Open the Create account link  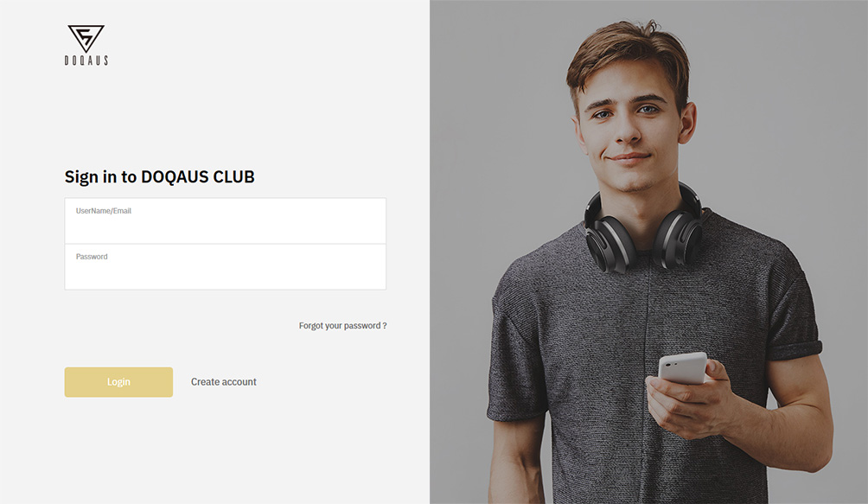224,382
